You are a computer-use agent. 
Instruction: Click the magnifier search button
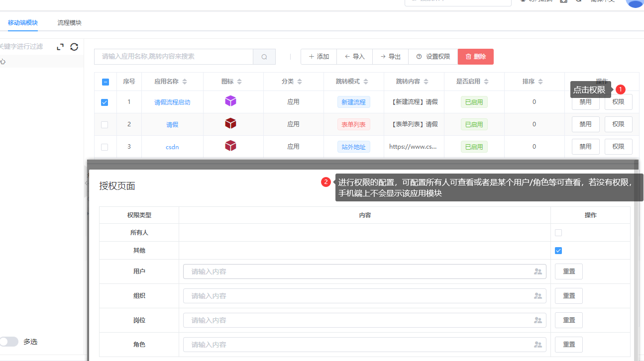click(x=264, y=57)
